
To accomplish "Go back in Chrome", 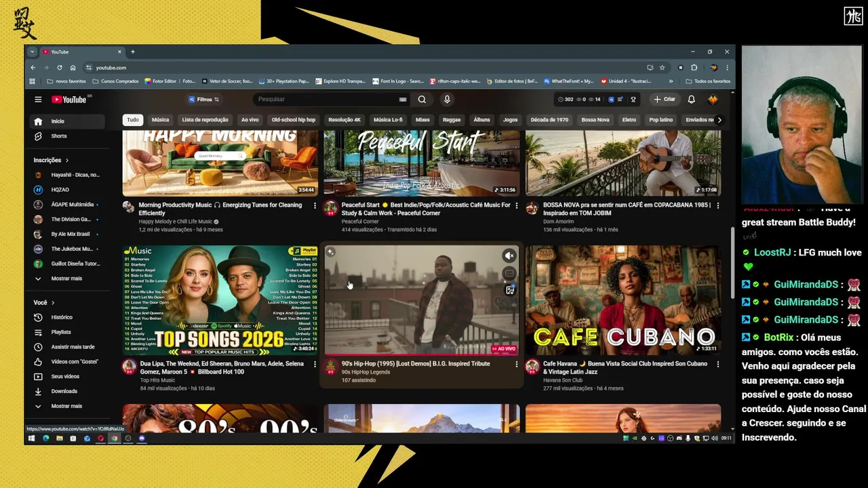I will pos(33,68).
